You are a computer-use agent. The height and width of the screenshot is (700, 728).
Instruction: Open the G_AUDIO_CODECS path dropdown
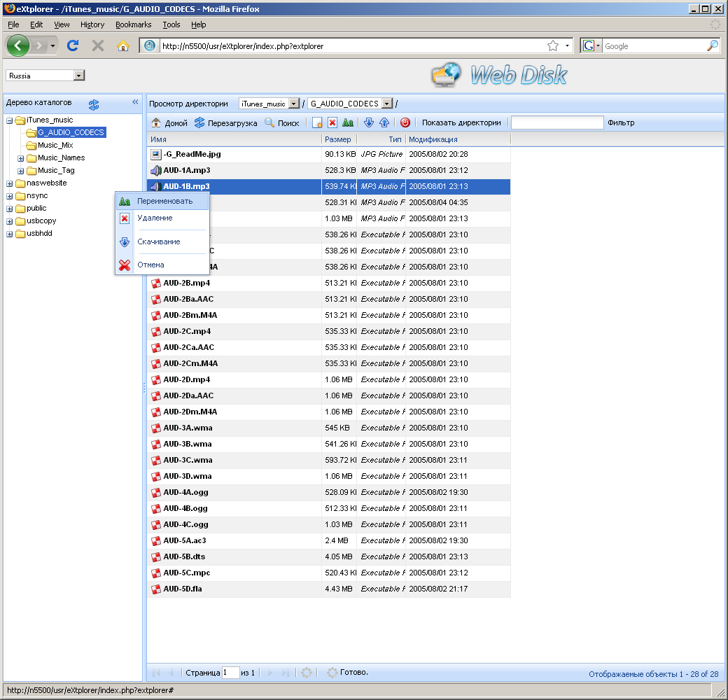(x=386, y=104)
